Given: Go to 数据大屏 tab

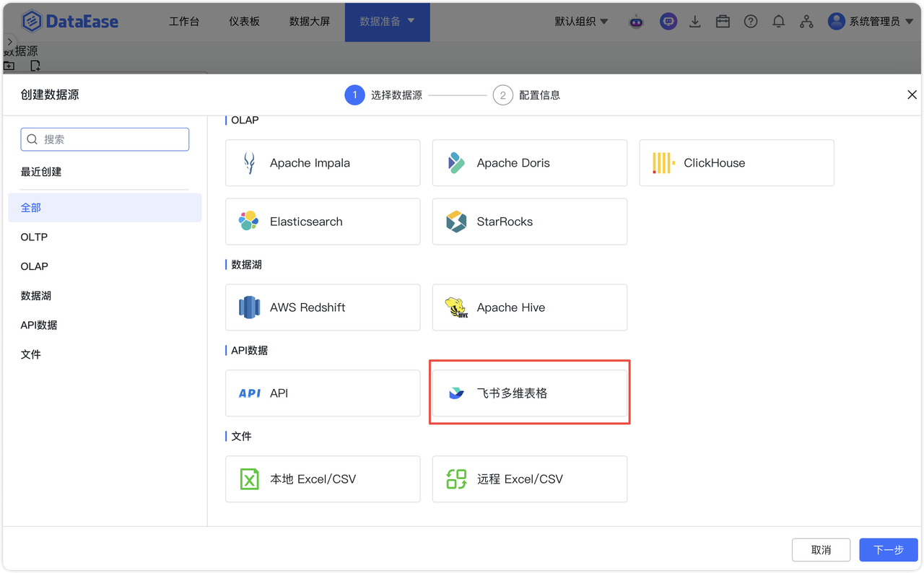Looking at the screenshot, I should point(310,22).
